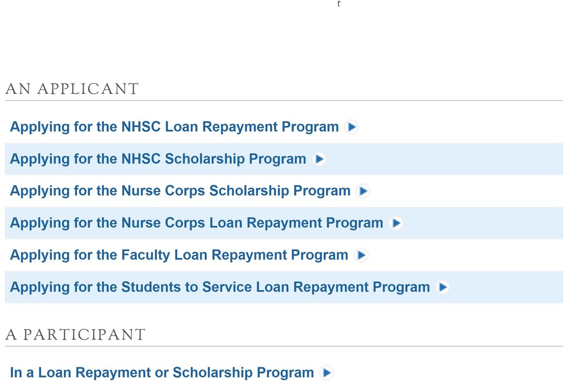The height and width of the screenshot is (392, 580).
Task: Click the divider line under AN APPLICANT
Action: click(284, 101)
